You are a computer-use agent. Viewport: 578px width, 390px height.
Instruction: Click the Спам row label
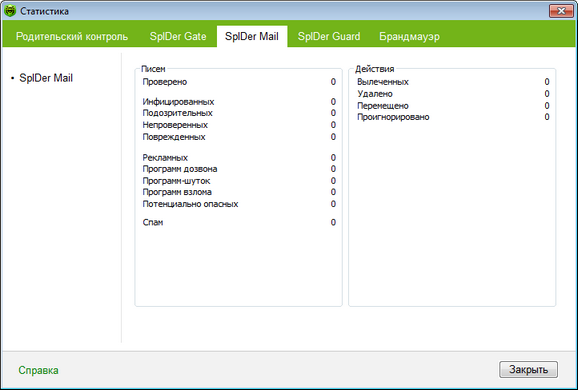(153, 222)
